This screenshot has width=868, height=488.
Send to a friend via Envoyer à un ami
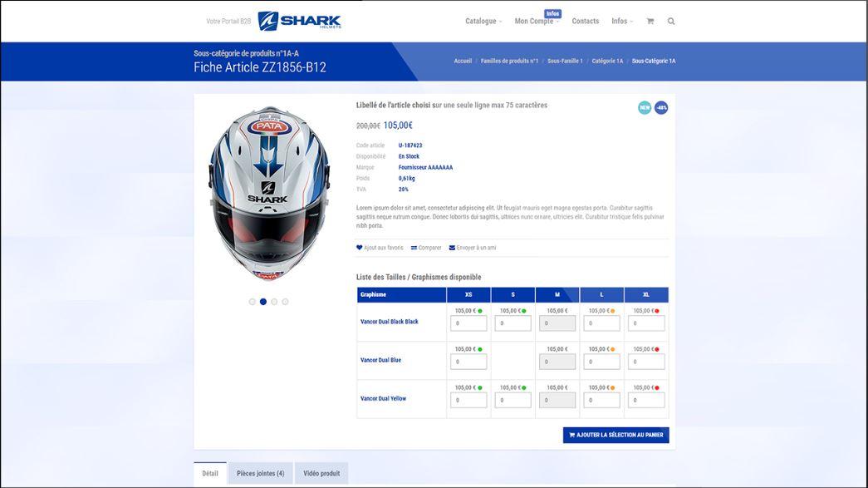(472, 248)
